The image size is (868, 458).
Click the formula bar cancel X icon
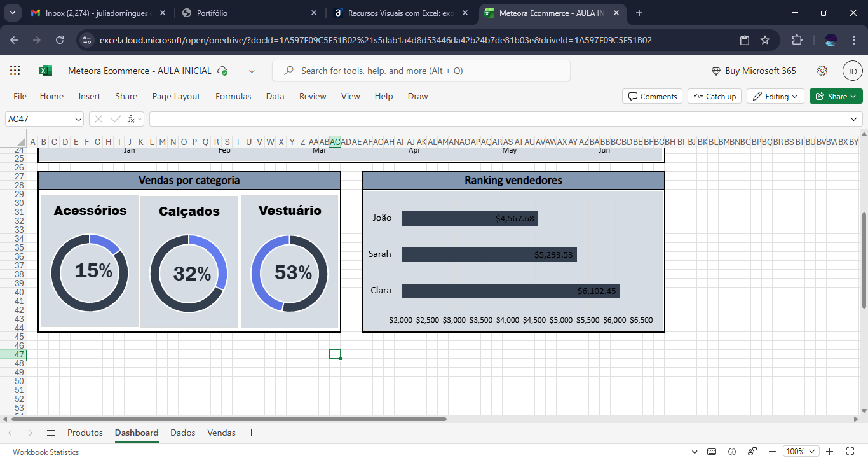pyautogui.click(x=98, y=119)
